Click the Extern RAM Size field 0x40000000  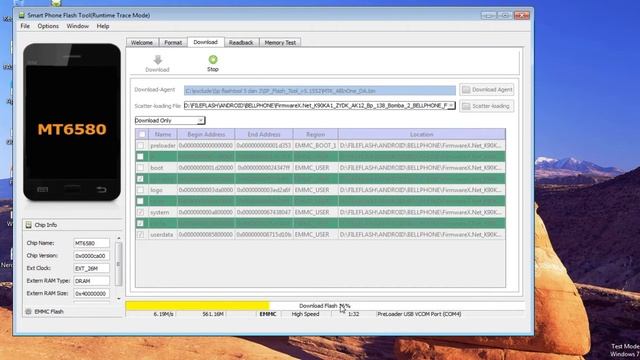(x=91, y=294)
